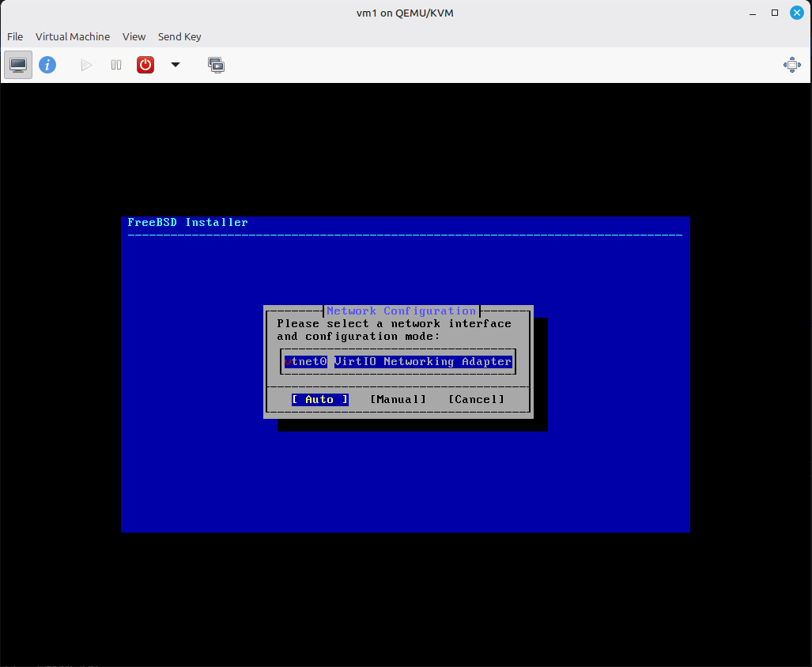Open the manage VM snapshots icon
This screenshot has width=812, height=667.
click(216, 65)
